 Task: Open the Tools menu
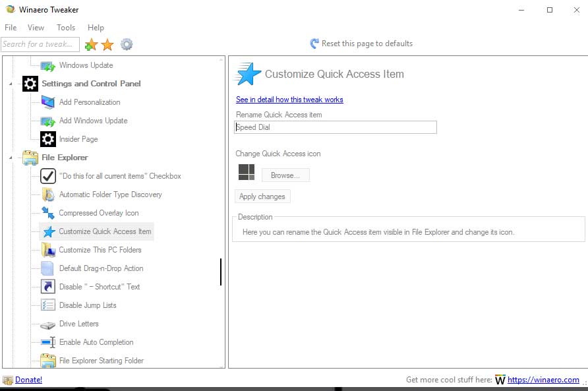[66, 28]
